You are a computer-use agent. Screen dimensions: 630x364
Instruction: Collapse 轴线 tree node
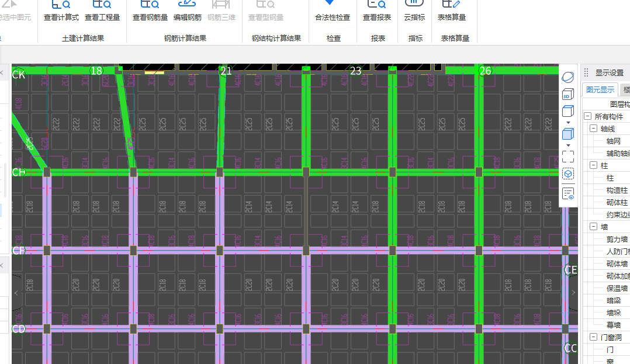tap(593, 129)
